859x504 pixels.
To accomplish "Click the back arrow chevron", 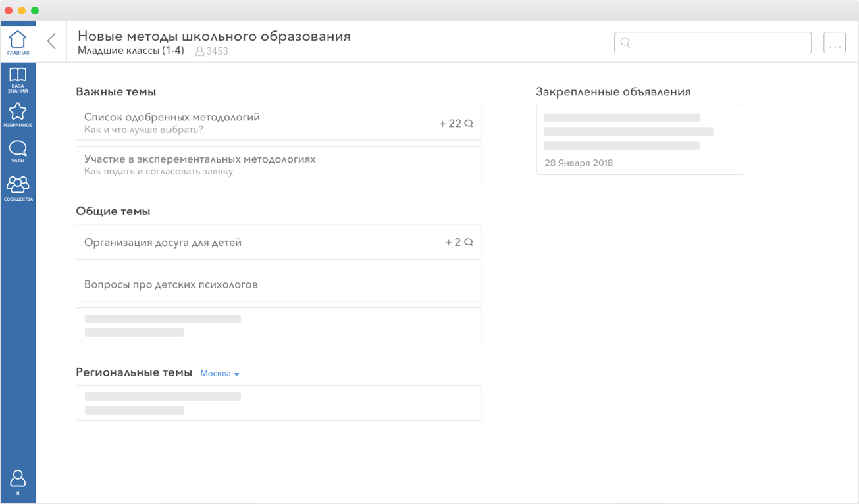I will (51, 41).
